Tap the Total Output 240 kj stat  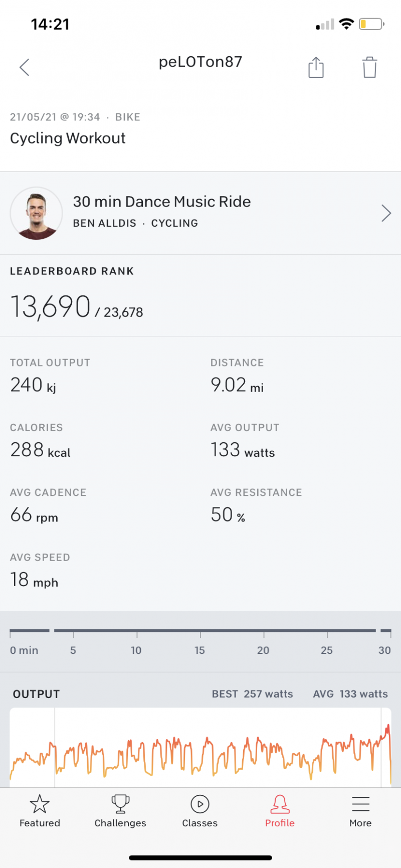33,385
